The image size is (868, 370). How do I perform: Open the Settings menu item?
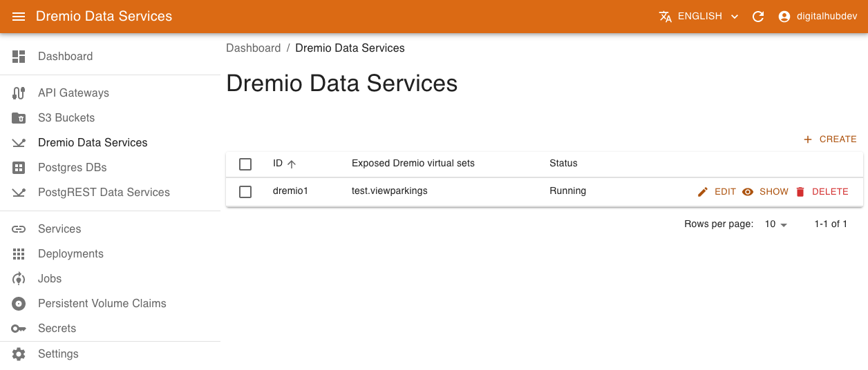pyautogui.click(x=58, y=354)
